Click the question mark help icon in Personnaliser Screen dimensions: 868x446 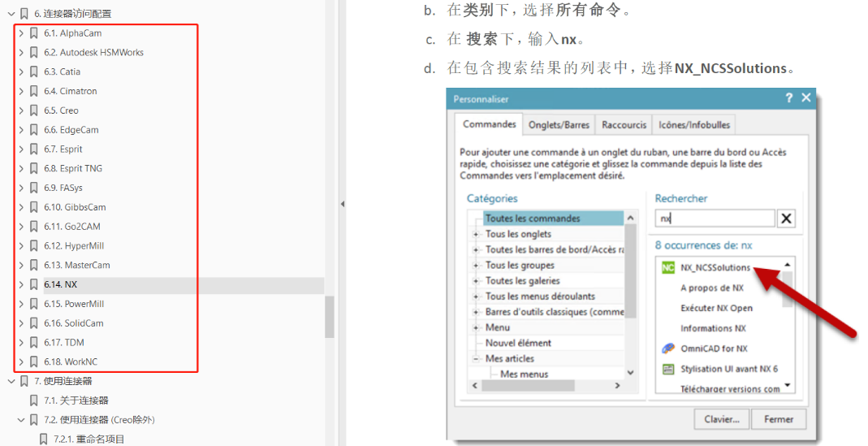tap(789, 98)
